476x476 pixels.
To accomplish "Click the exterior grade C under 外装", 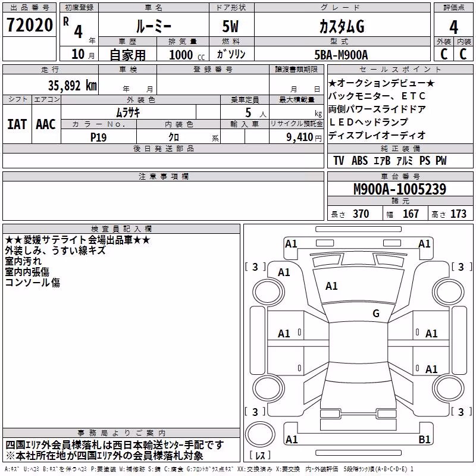I will coord(444,54).
